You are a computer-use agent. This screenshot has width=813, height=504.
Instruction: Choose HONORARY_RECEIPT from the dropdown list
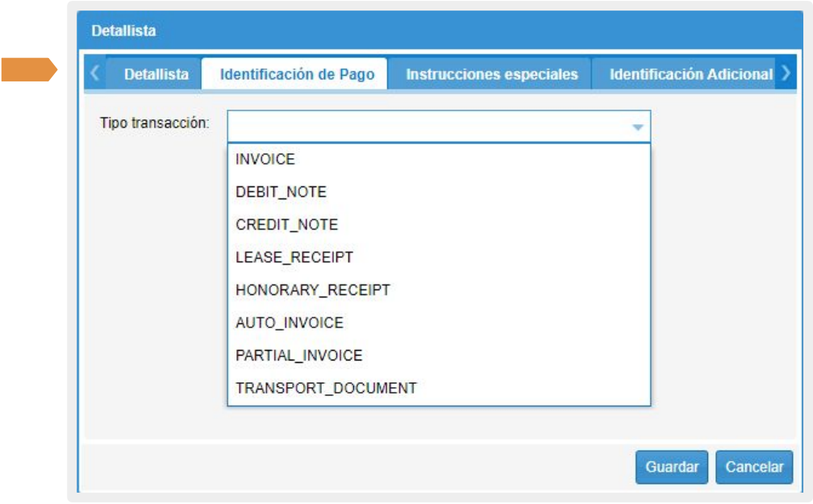[312, 290]
